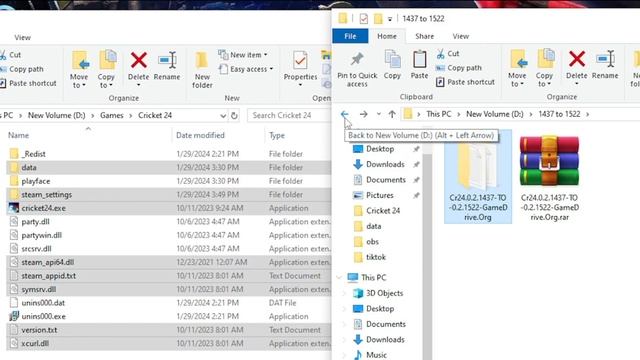Image resolution: width=640 pixels, height=360 pixels.
Task: Select the Cr24.0.2.1437 .rar archive
Action: (549, 179)
